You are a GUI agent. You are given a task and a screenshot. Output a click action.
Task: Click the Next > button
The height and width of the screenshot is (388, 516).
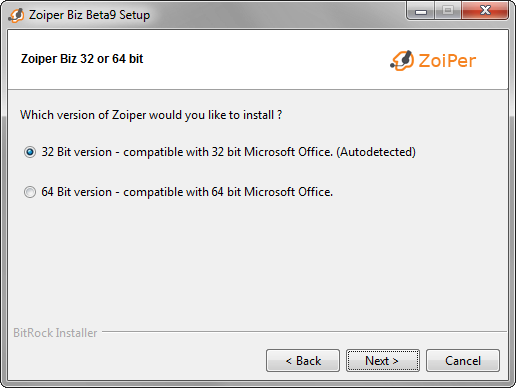(x=383, y=360)
